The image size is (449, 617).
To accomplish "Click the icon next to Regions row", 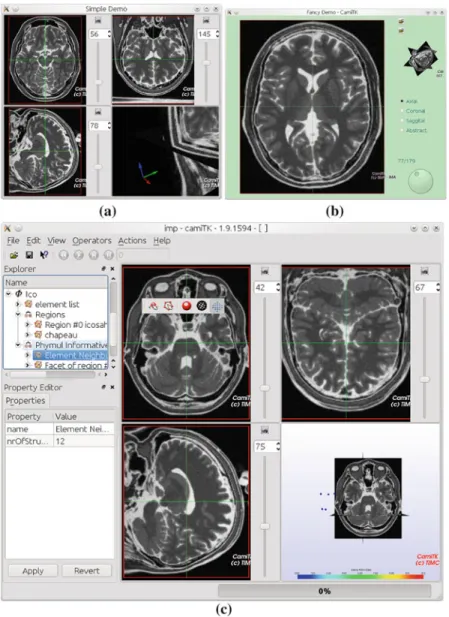I will [28, 314].
